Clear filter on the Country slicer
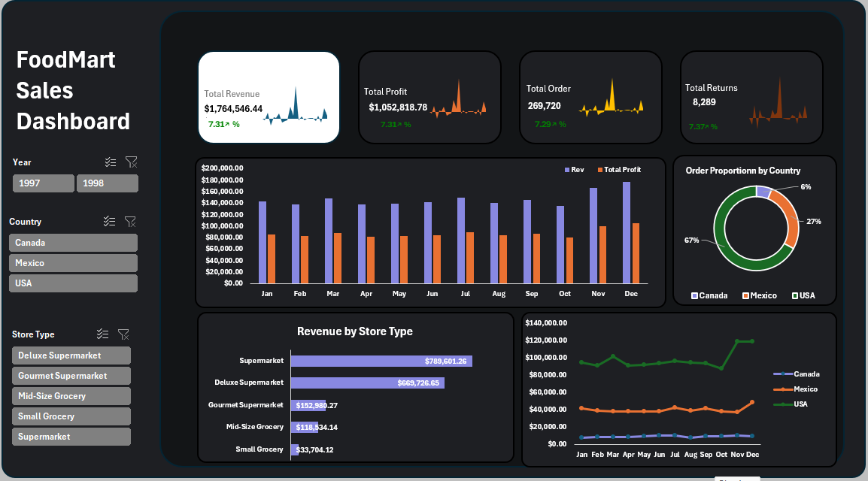The image size is (868, 481). pos(130,221)
